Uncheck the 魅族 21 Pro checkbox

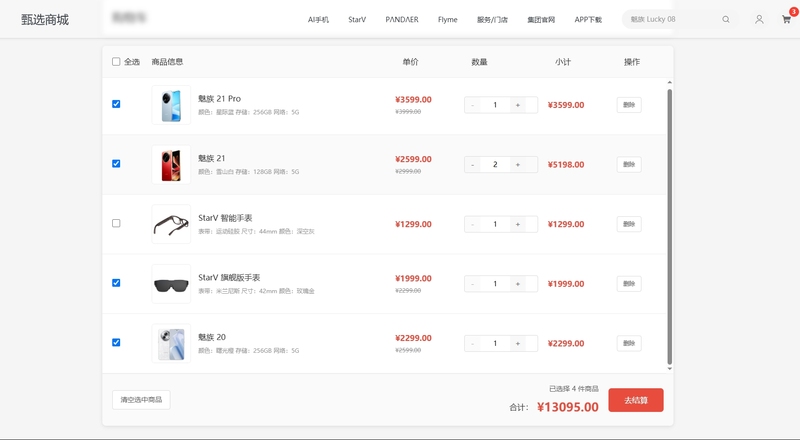coord(116,104)
